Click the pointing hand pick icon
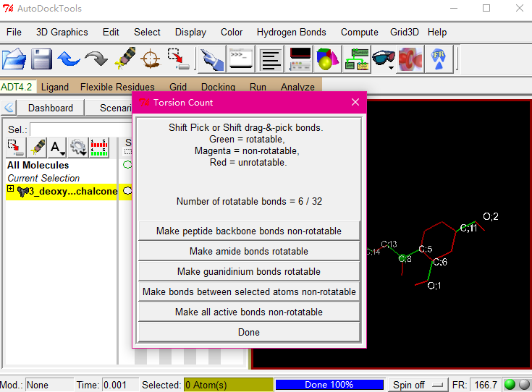 (x=211, y=59)
